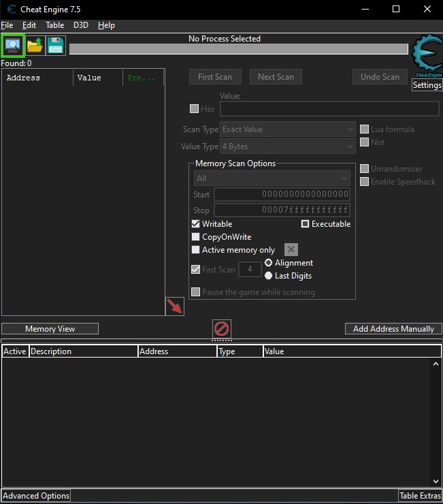Open the File menu
Viewport: 443px width, 504px height.
pyautogui.click(x=7, y=25)
